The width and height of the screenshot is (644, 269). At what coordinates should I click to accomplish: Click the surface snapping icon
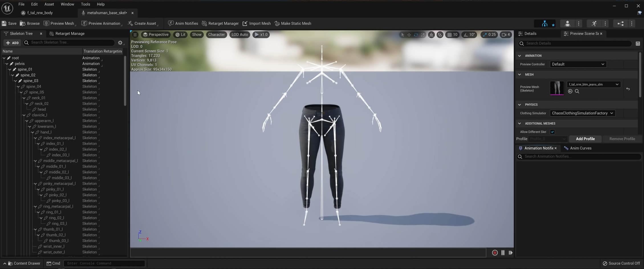pyautogui.click(x=440, y=35)
